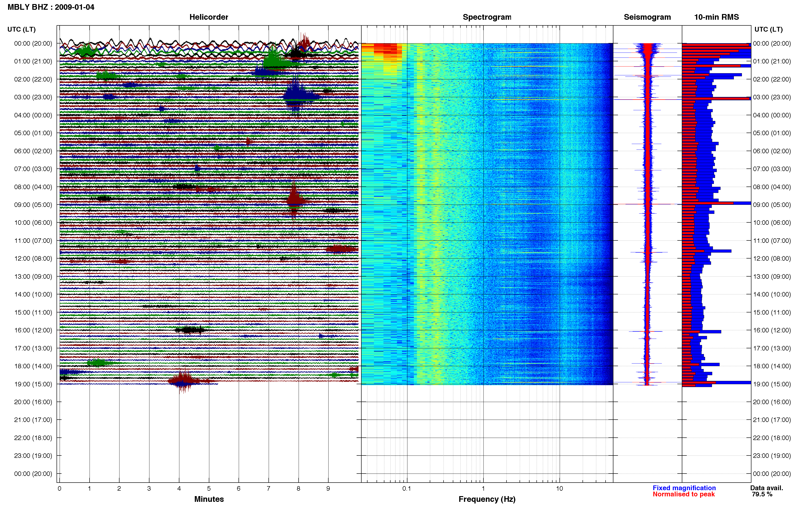Click '15:00 (11:00)' label right of 10-min RMS
Screen dimensions: 812x508
pyautogui.click(x=772, y=312)
